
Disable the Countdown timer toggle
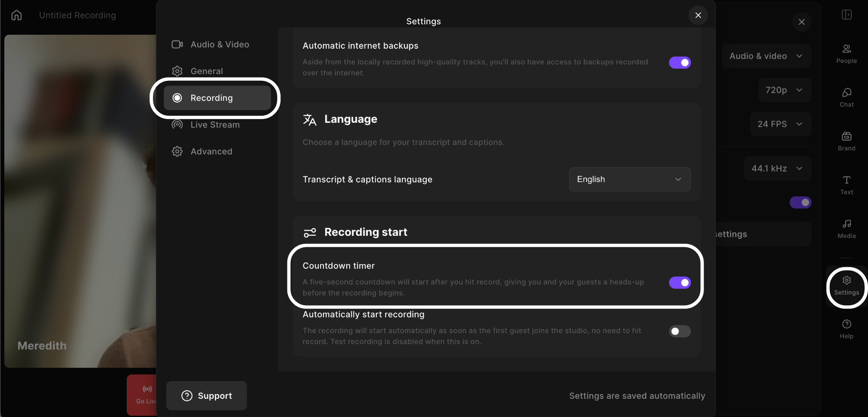pyautogui.click(x=680, y=282)
